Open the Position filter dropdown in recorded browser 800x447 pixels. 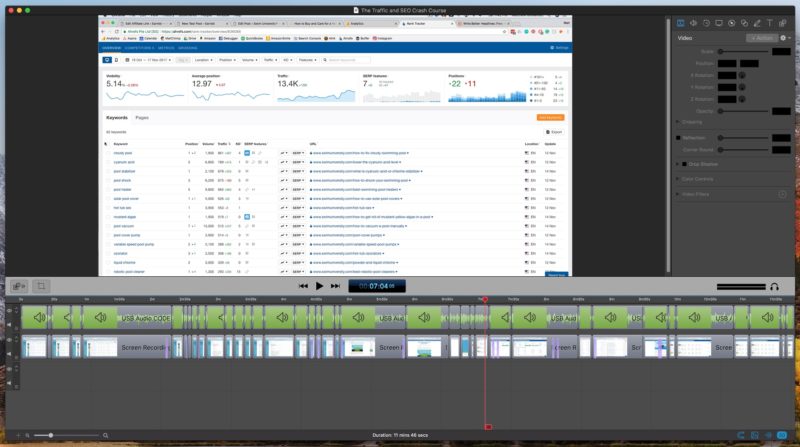[x=227, y=60]
